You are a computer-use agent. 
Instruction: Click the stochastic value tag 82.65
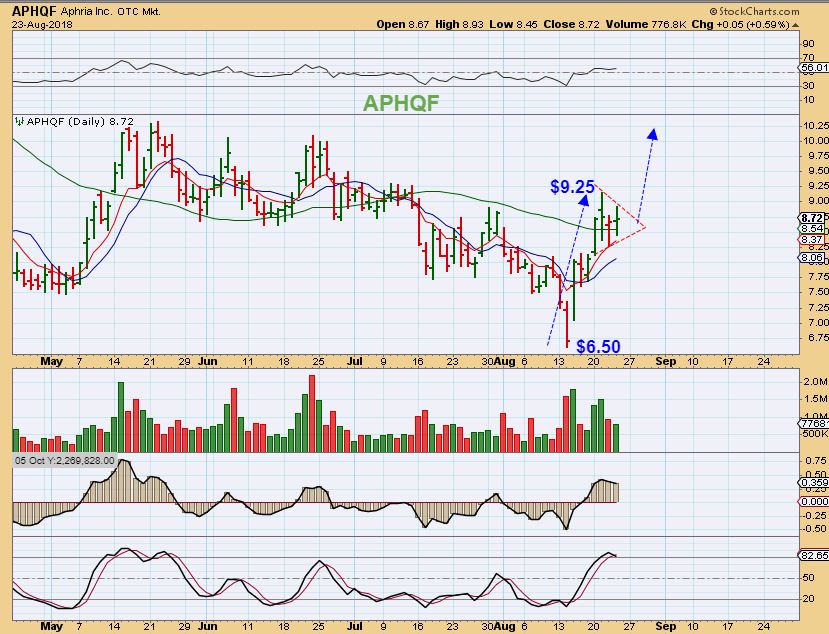pos(813,555)
